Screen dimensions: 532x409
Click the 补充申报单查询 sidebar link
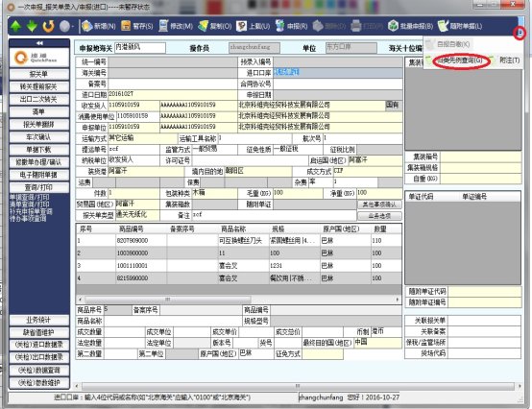coord(31,211)
